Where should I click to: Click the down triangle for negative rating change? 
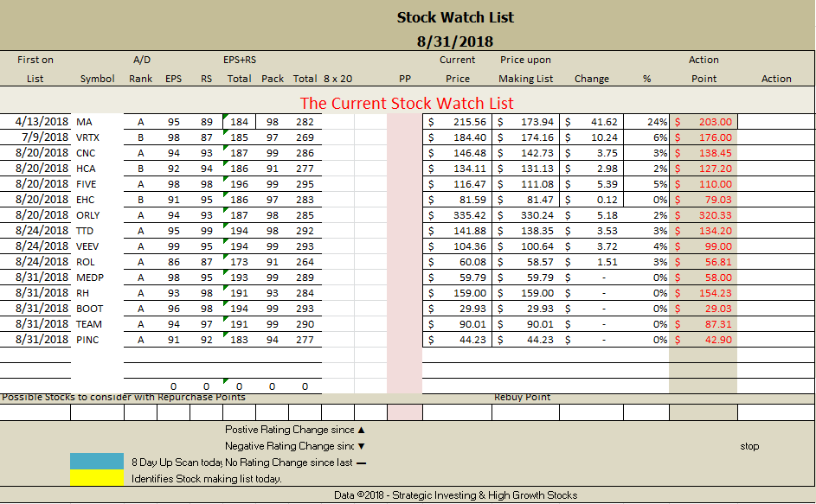pos(361,446)
